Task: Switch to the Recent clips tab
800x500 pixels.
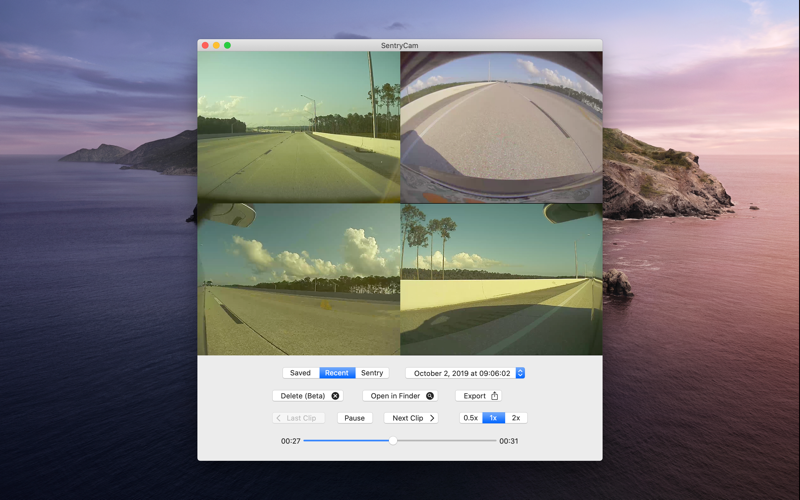Action: 337,373
